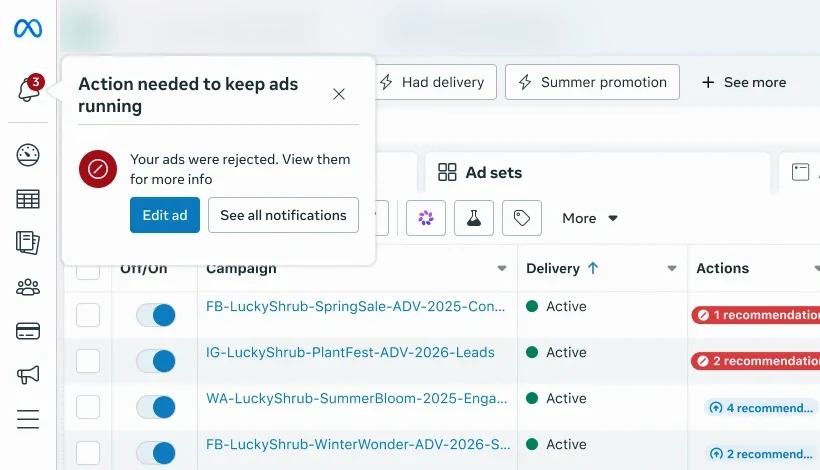Check the FB-LuckyShrub-SpringSale row checkbox
Viewport: 820px width, 470px height.
pyautogui.click(x=88, y=315)
